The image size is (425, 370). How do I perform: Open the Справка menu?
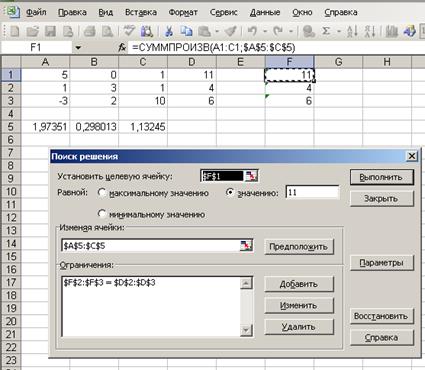click(341, 12)
